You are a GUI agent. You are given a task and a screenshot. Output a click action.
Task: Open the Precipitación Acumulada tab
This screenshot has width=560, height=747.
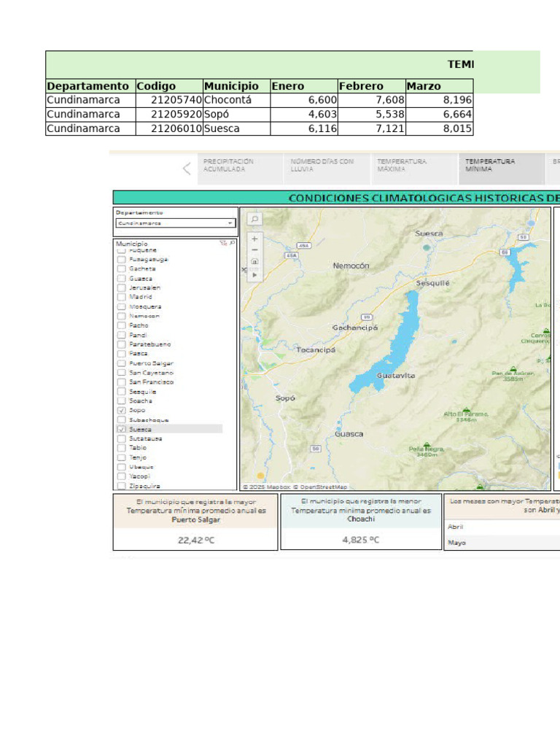[241, 169]
